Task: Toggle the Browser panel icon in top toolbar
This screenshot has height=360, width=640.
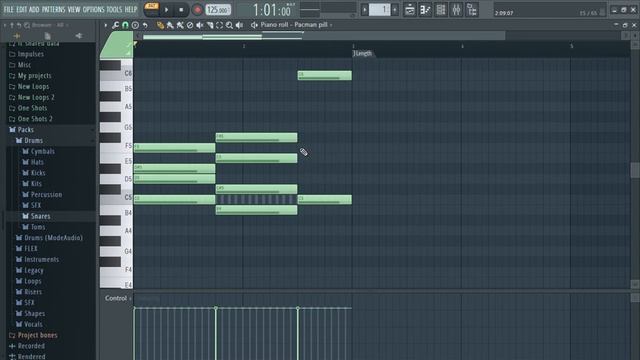Action: coord(471,10)
